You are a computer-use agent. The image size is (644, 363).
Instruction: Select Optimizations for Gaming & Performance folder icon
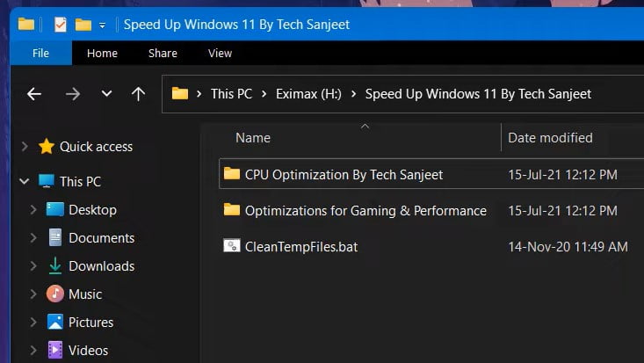pos(232,210)
